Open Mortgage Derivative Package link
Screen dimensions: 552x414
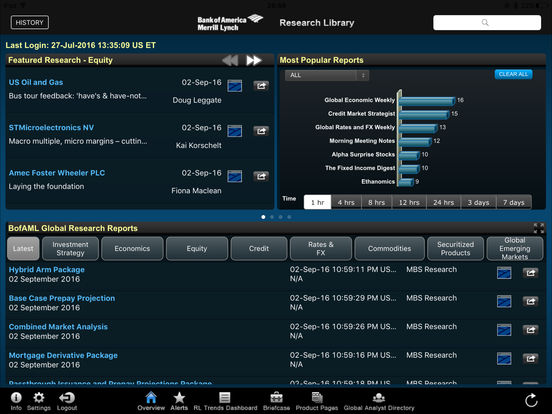[x=63, y=355]
